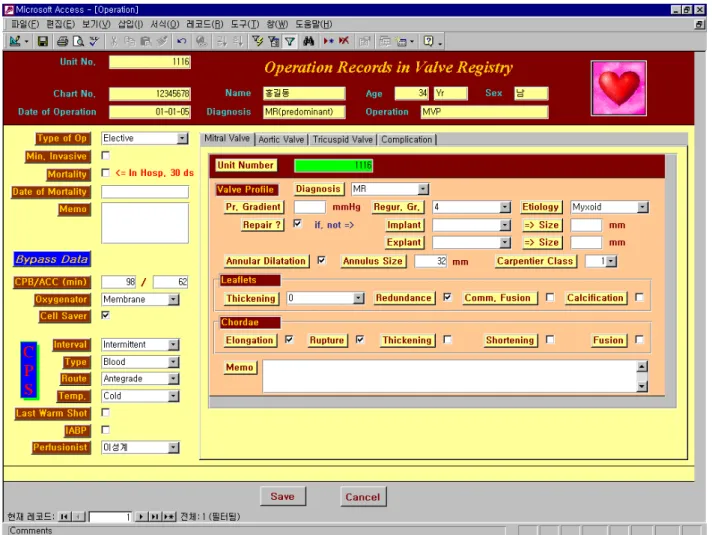Open the 도움말(H) menu
The image size is (712, 535).
point(314,24)
